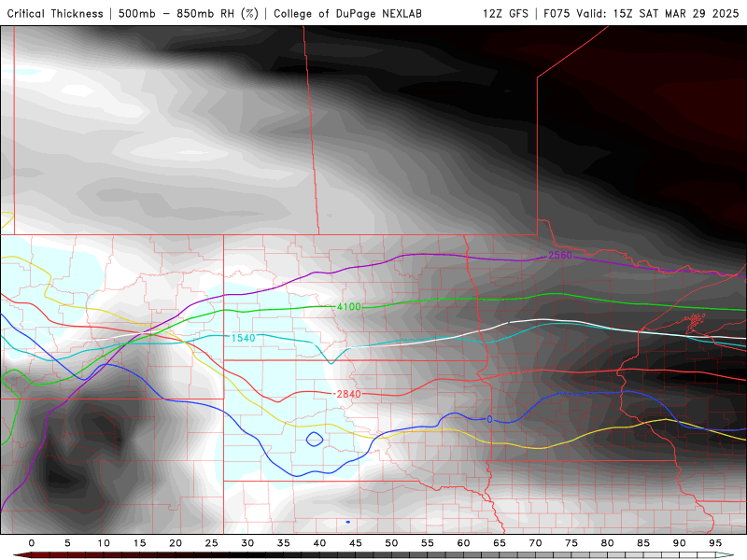This screenshot has width=747, height=560.
Task: Click the red contour label 2840
Action: (x=347, y=394)
